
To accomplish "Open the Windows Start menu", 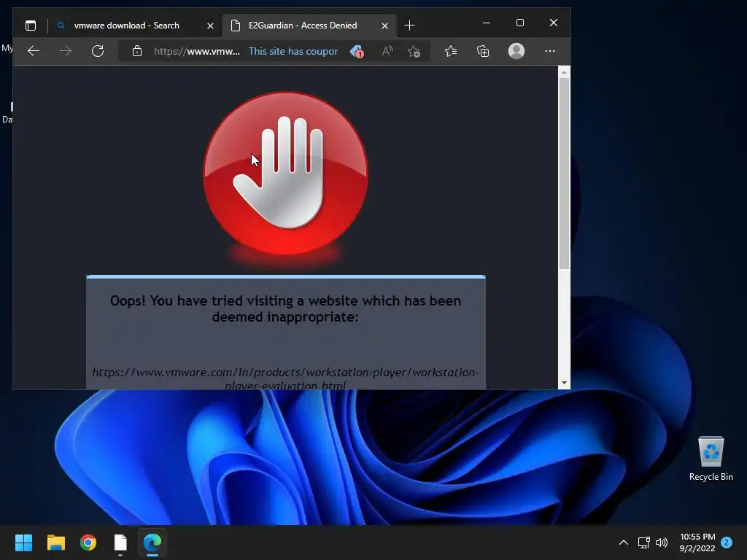I will (x=23, y=542).
